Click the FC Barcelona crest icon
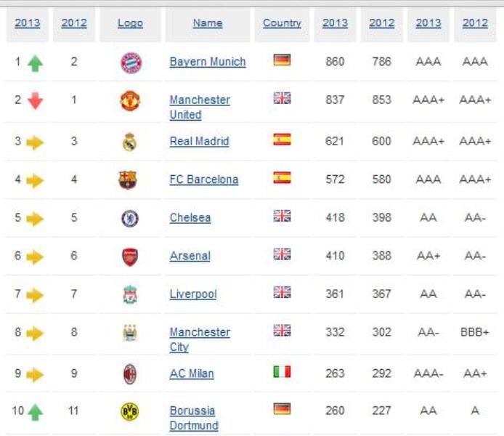The image size is (504, 436). 128,179
